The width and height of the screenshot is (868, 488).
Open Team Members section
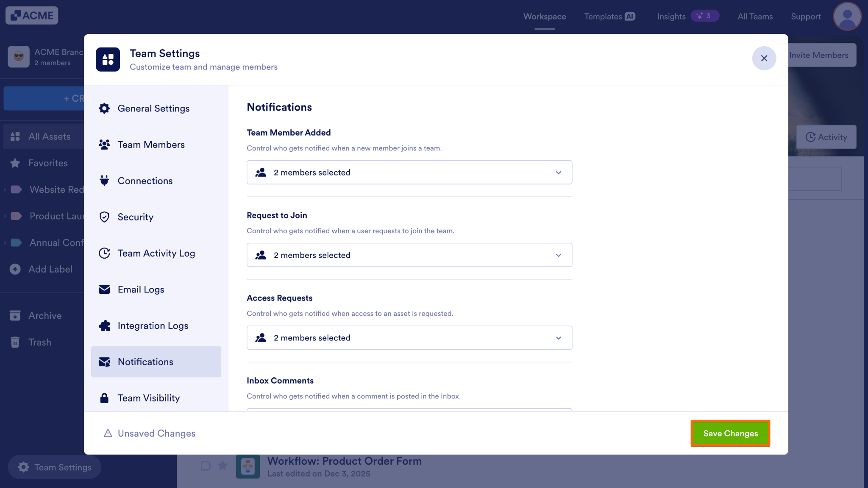coord(156,145)
